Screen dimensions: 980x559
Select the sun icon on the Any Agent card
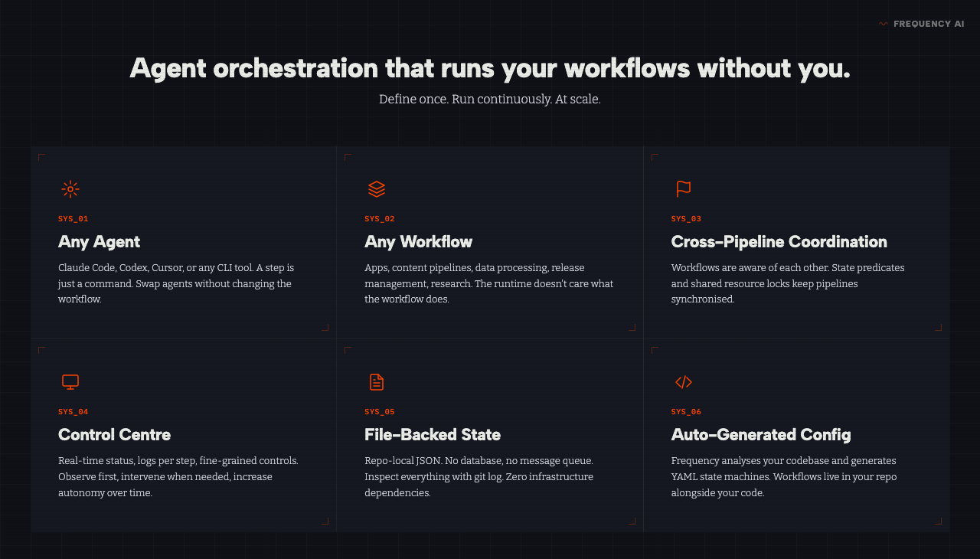coord(70,188)
